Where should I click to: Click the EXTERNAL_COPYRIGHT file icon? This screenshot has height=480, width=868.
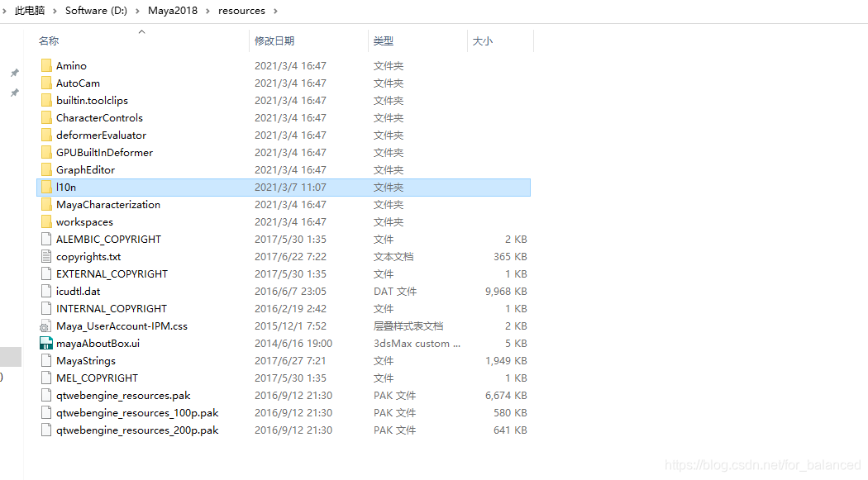tap(46, 273)
